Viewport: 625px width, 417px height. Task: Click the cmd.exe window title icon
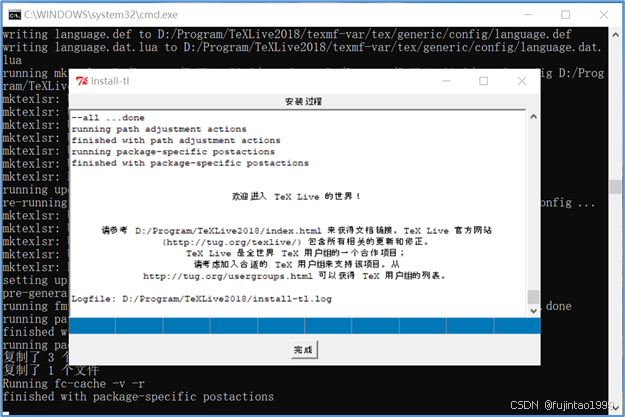tap(15, 15)
